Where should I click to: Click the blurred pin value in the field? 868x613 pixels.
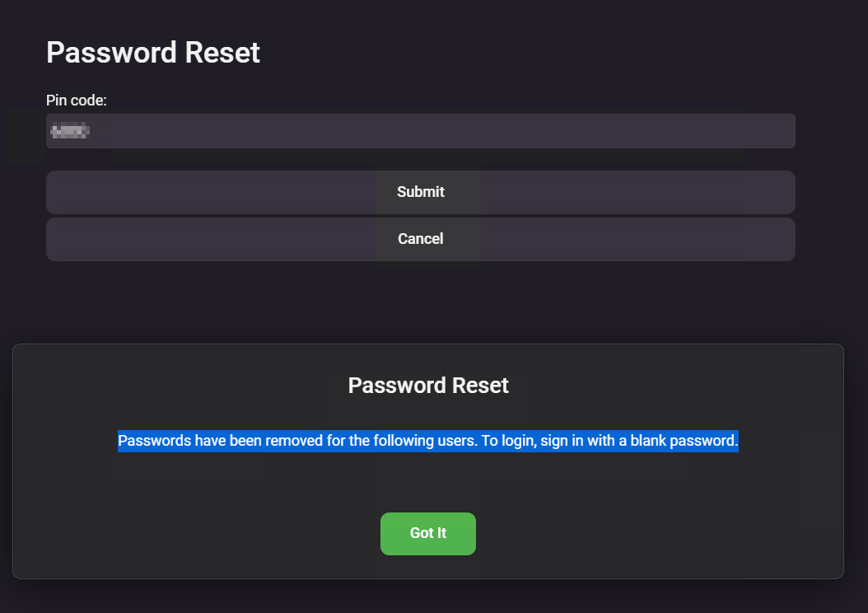coord(70,131)
